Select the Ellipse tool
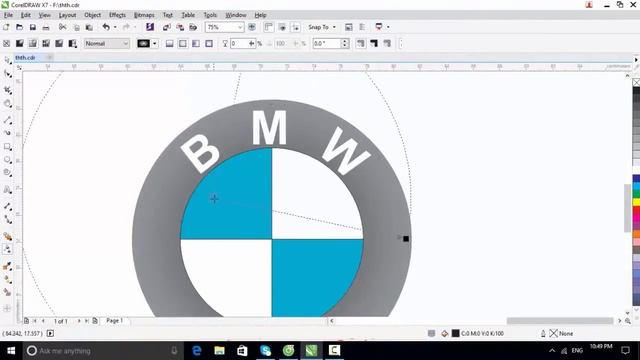 click(x=7, y=160)
